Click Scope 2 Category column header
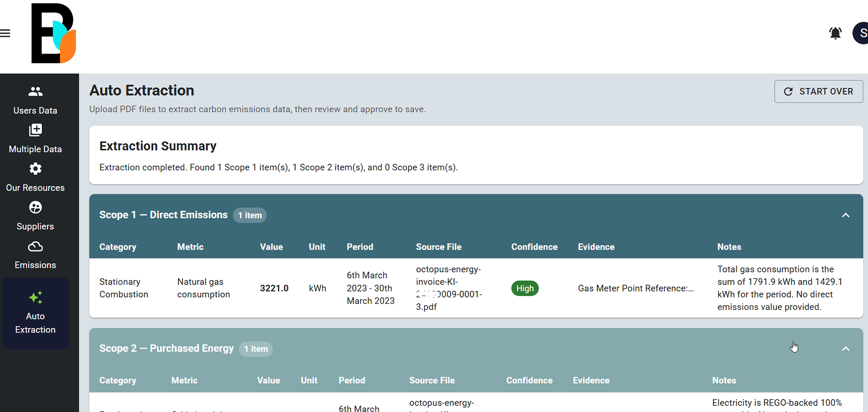 point(118,381)
